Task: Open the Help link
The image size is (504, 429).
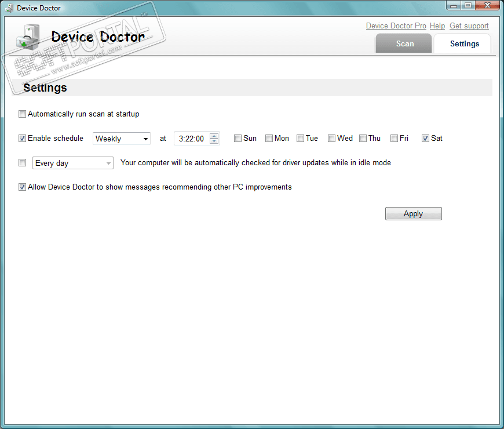Action: (437, 26)
